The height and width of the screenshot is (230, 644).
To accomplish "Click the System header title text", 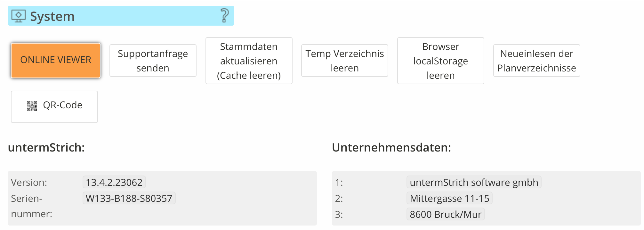I will pos(52,16).
